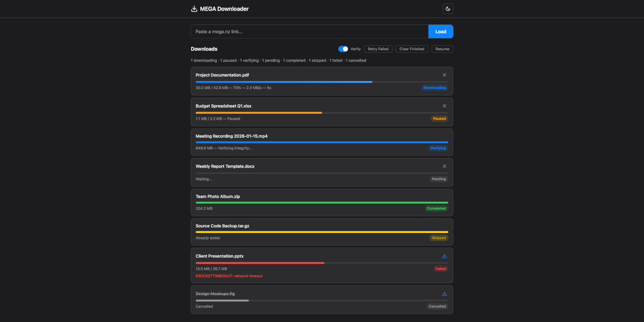Screen dimensions: 644x322
Task: Click the Project Documentation.pdf progress bar
Action: tap(322, 82)
